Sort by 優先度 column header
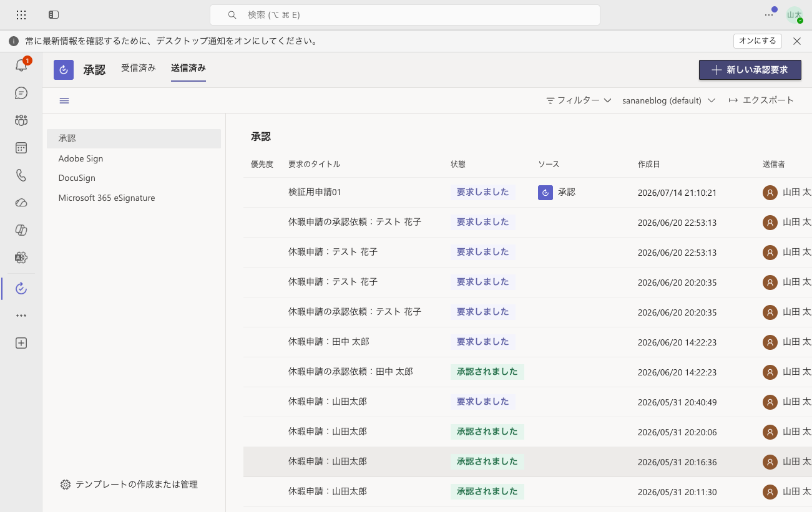Image resolution: width=812 pixels, height=512 pixels. pyautogui.click(x=262, y=164)
